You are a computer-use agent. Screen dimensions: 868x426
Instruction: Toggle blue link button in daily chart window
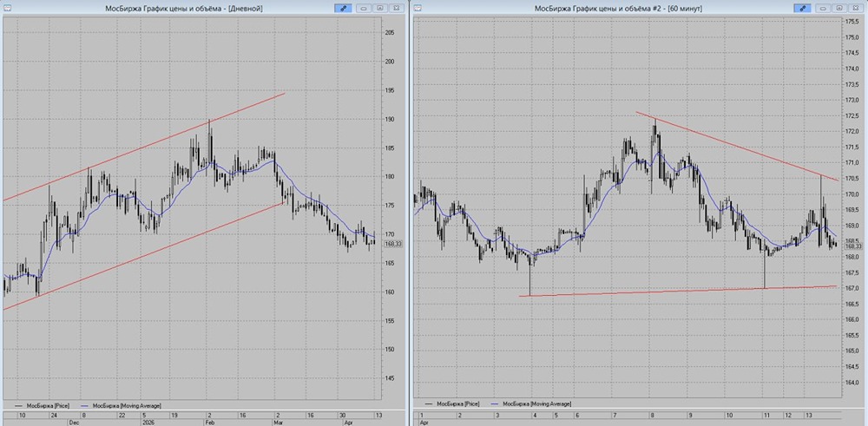pyautogui.click(x=343, y=8)
